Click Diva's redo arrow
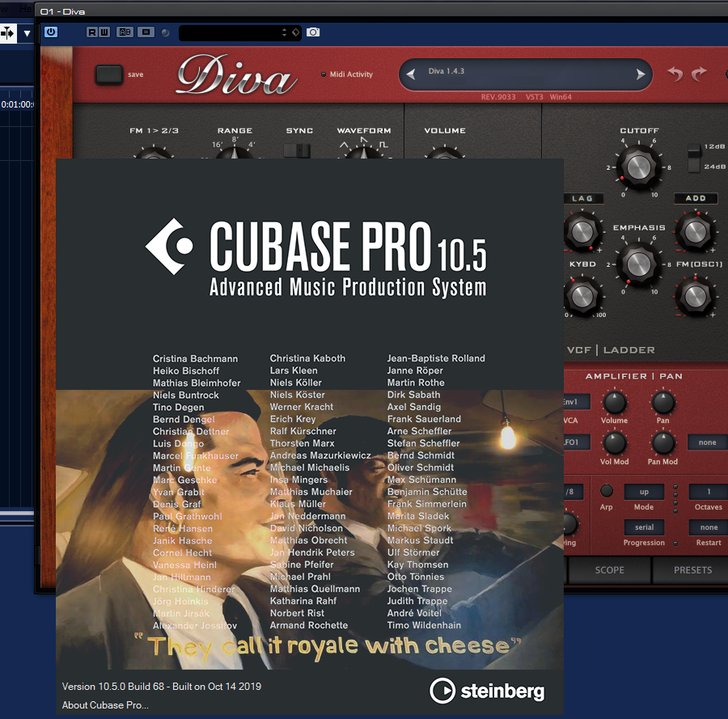728x719 pixels. pos(699,74)
